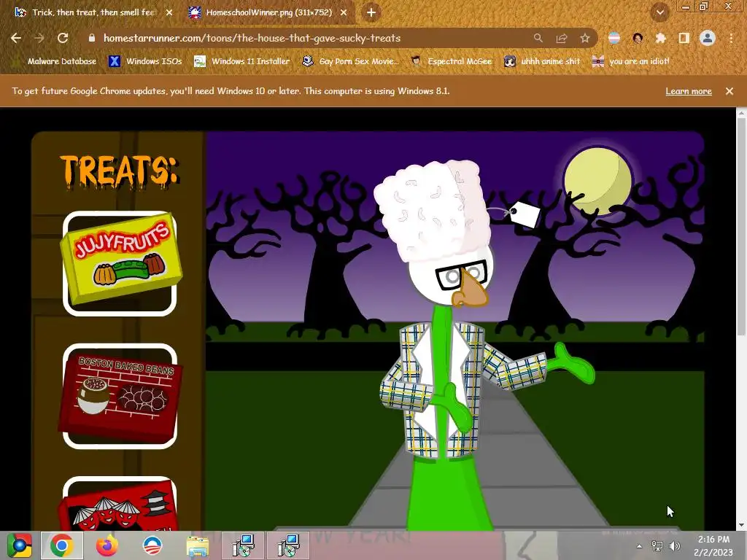The height and width of the screenshot is (560, 747).
Task: Open the tab search dropdown arrow
Action: pos(659,12)
